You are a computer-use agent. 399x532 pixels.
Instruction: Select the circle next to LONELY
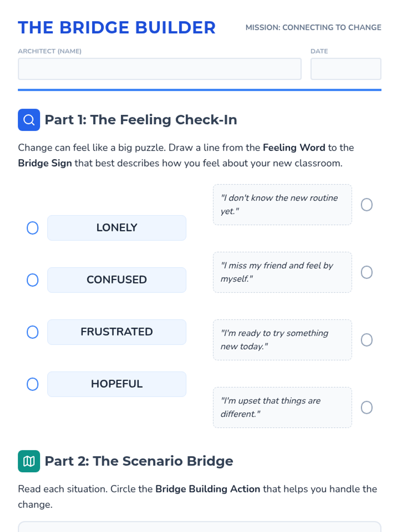click(x=33, y=228)
